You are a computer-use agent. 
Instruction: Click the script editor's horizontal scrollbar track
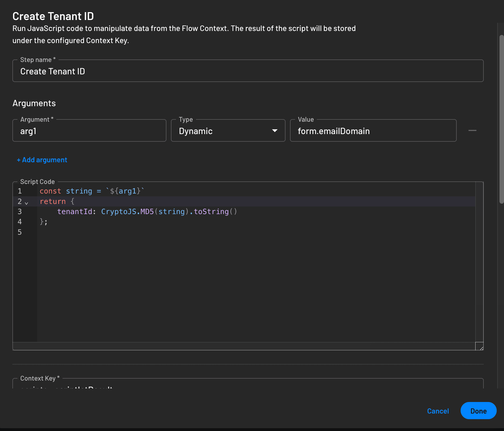244,346
